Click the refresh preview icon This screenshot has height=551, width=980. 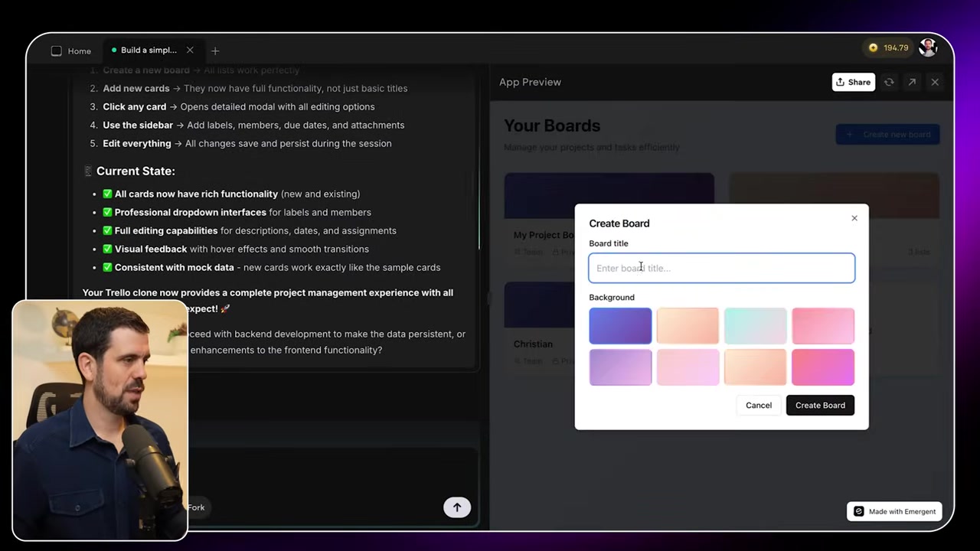889,82
